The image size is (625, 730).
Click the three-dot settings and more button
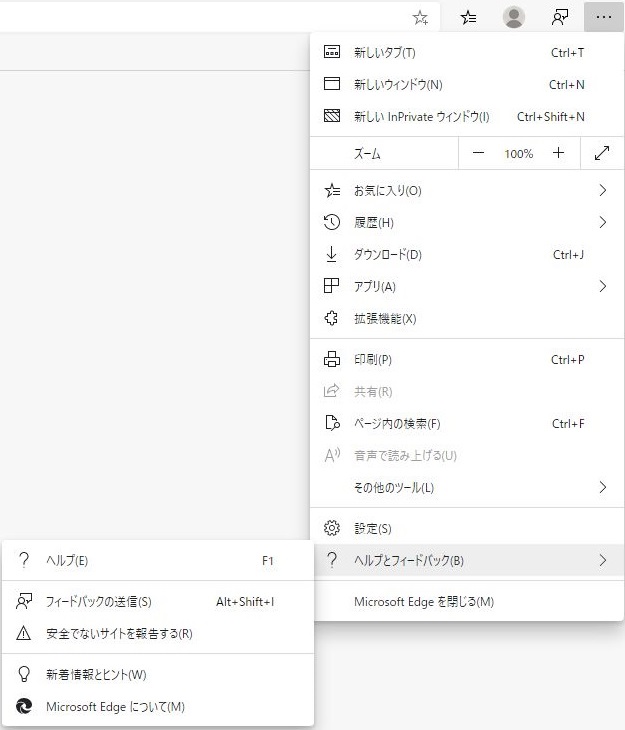click(x=604, y=17)
